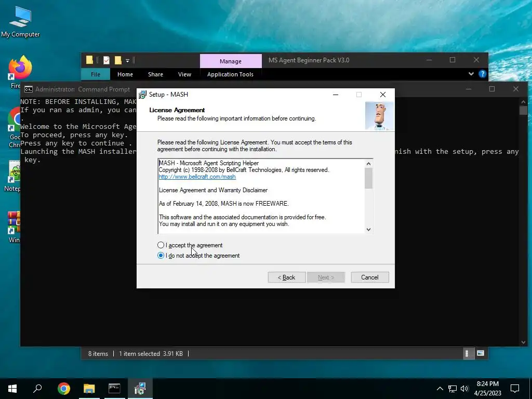Select "I do not accept the agreement" option
This screenshot has width=532, height=399.
(161, 256)
